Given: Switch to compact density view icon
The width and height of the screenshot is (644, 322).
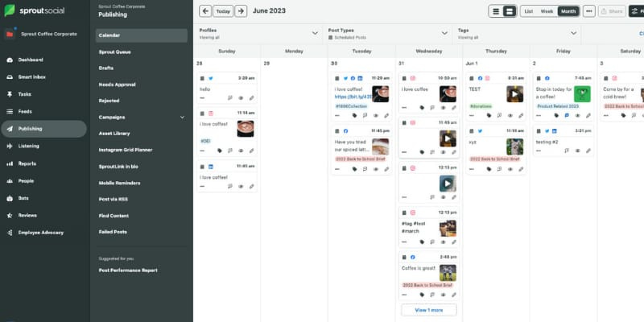Looking at the screenshot, I should (496, 11).
